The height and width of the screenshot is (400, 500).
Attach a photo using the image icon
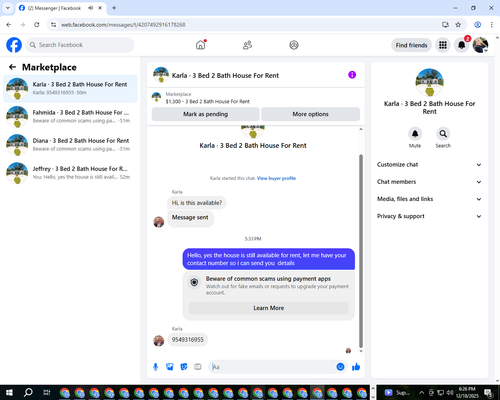[170, 367]
